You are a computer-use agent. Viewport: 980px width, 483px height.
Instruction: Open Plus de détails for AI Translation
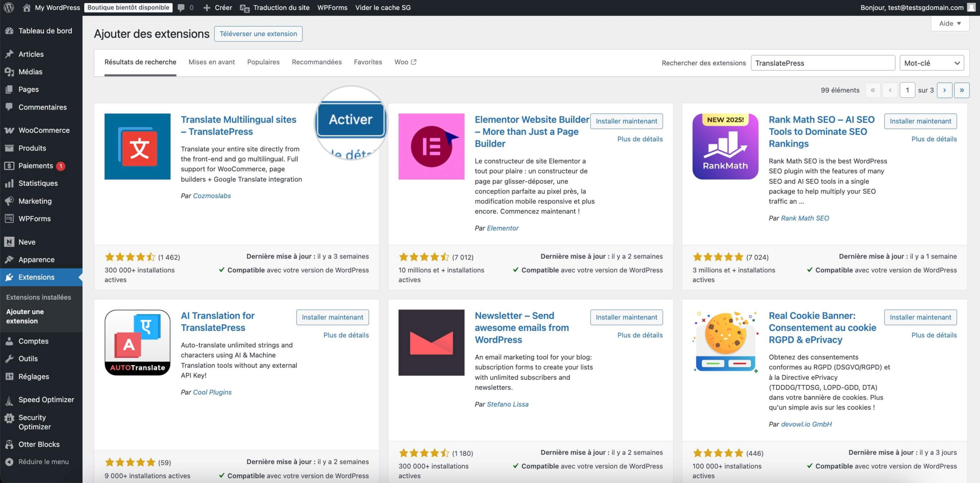click(346, 335)
